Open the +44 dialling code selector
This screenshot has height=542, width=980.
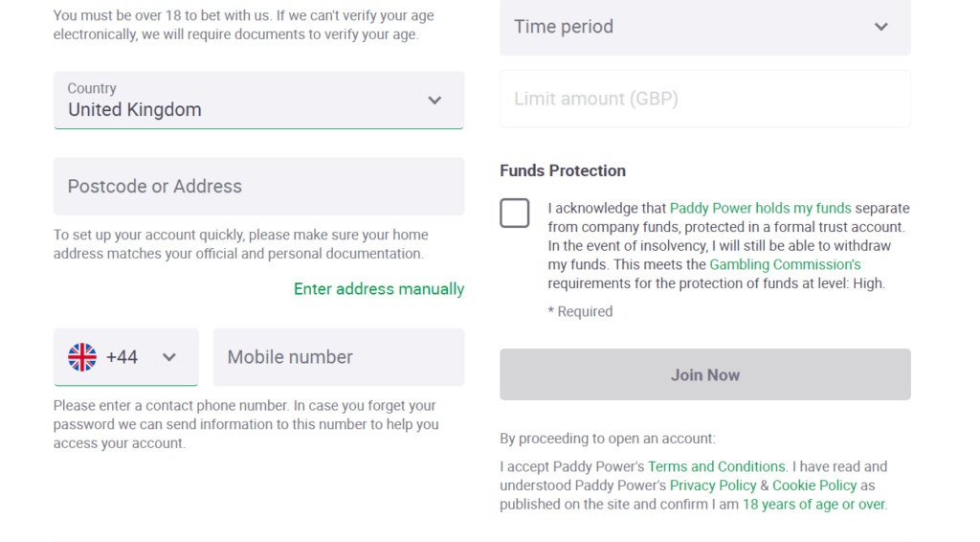tap(125, 357)
